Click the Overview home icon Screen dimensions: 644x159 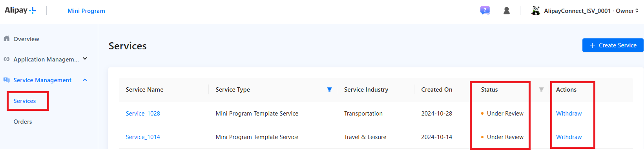coord(7,39)
